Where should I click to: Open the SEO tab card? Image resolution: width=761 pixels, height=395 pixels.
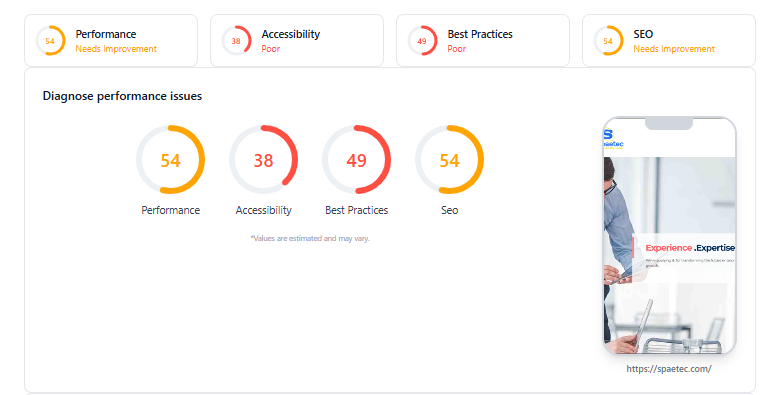click(669, 41)
